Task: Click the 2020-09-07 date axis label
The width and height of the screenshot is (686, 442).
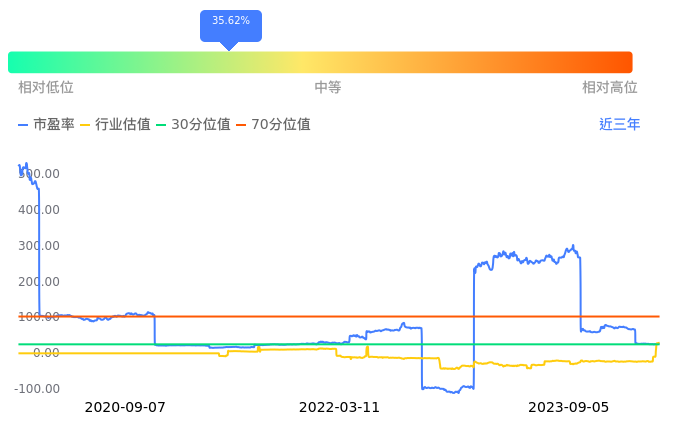Action: (x=125, y=408)
